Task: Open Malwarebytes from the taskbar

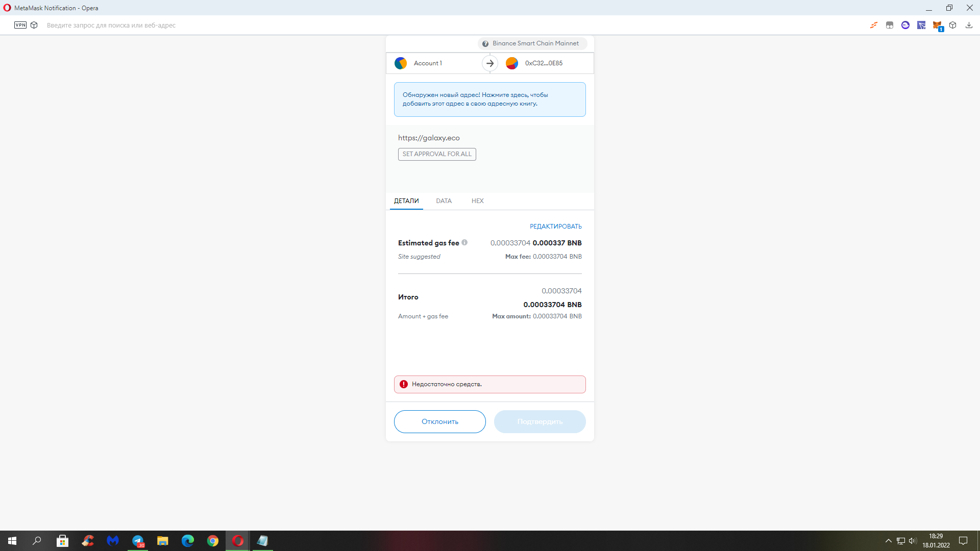Action: 113,541
